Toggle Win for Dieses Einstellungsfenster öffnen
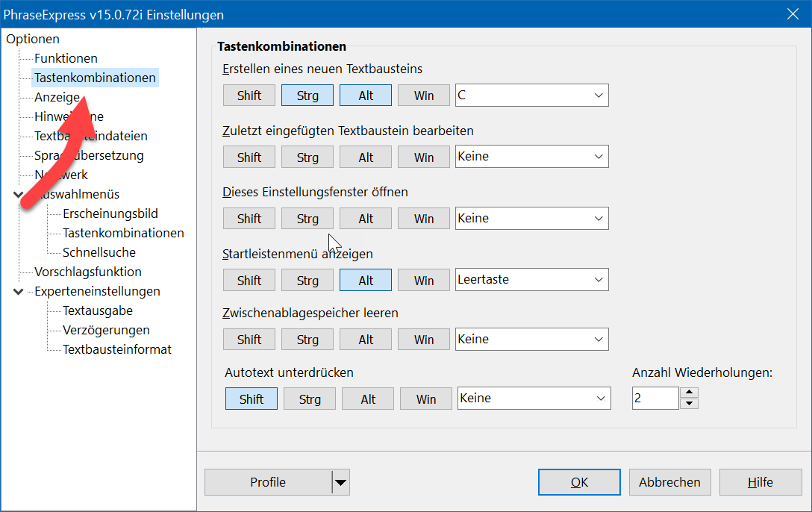This screenshot has height=512, width=812. [424, 219]
